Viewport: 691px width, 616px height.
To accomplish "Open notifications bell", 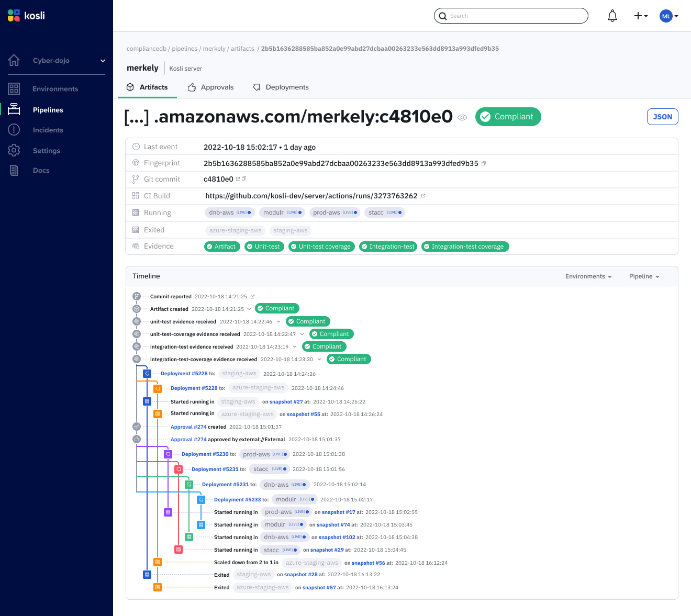I will pyautogui.click(x=612, y=16).
